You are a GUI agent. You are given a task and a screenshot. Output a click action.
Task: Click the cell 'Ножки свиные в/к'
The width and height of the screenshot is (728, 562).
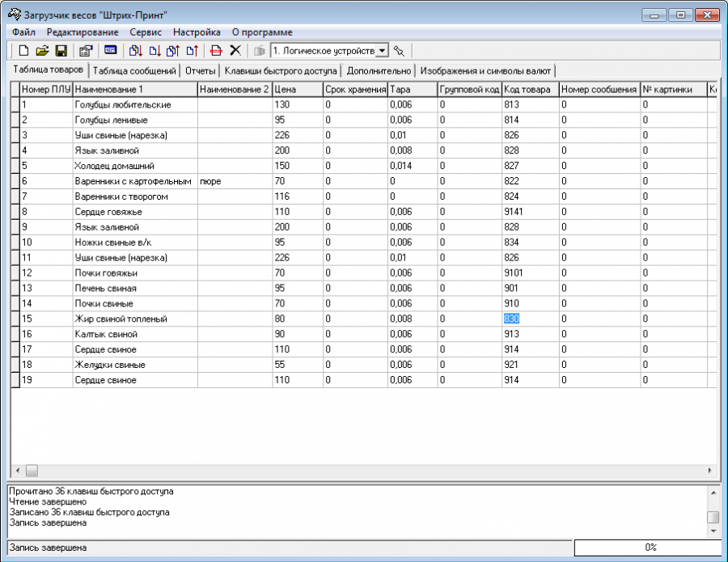point(135,243)
